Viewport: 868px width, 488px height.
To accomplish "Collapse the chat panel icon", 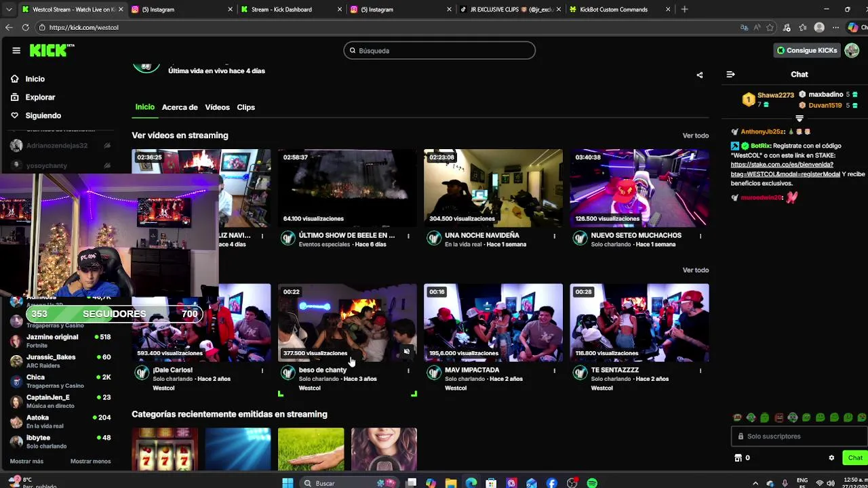I will click(730, 75).
